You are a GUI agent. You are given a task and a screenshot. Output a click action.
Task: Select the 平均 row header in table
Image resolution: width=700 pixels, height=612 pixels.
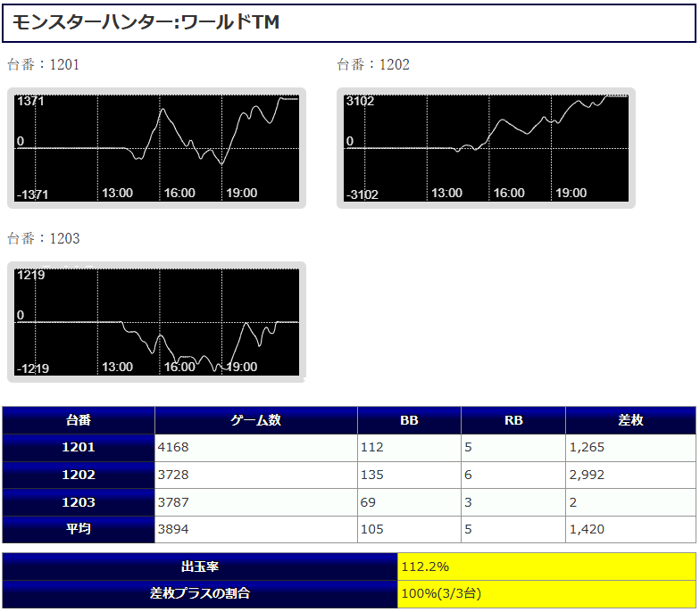[x=79, y=529]
